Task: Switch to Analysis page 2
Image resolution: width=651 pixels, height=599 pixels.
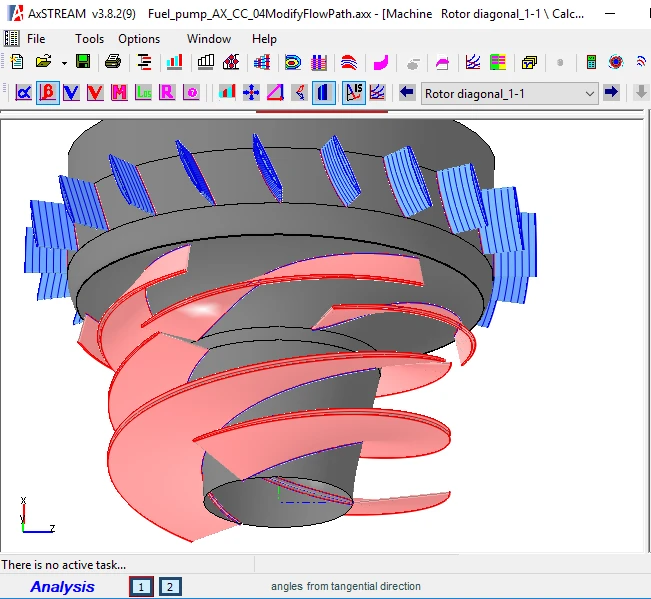Action: coord(170,587)
